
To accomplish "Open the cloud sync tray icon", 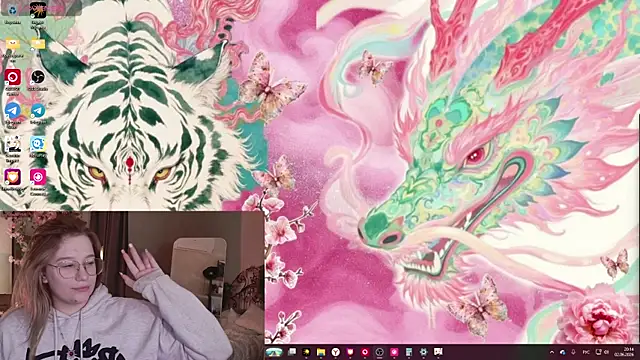I will [563, 352].
